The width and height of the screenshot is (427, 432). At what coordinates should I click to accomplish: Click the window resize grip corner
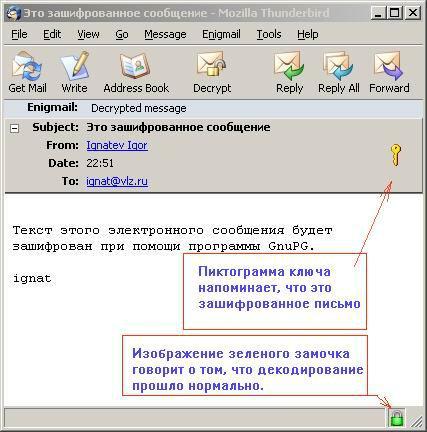pyautogui.click(x=416, y=421)
